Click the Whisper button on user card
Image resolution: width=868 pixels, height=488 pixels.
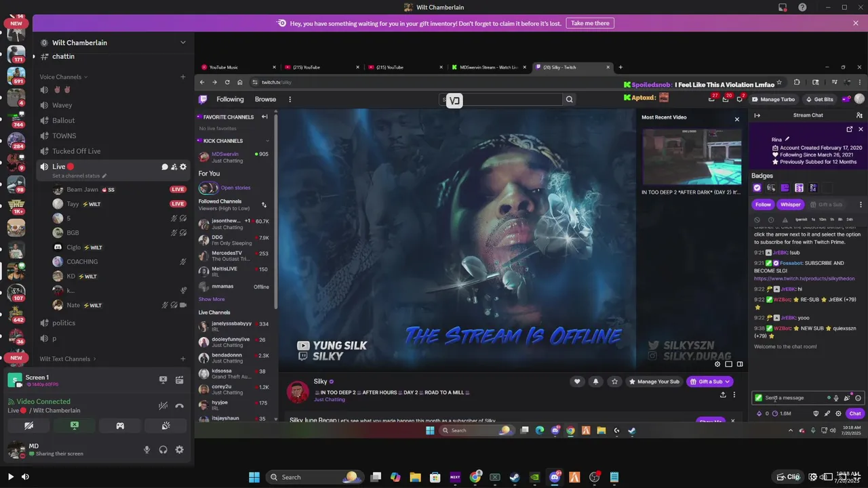pos(790,205)
